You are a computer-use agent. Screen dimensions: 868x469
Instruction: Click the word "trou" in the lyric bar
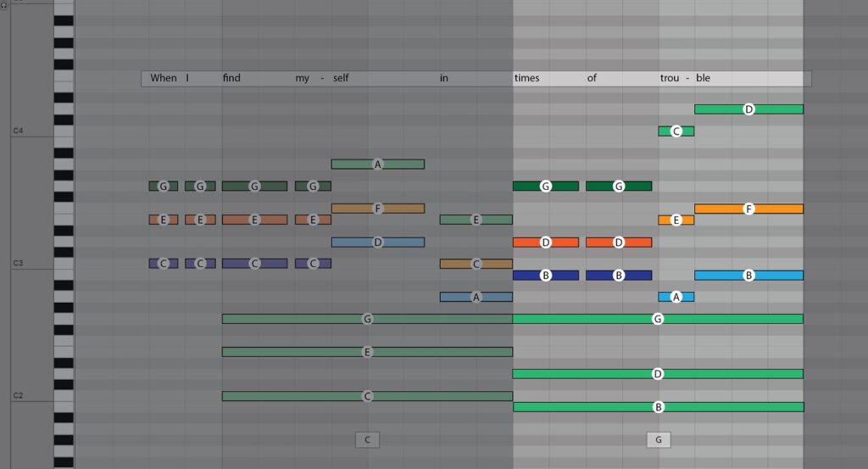(x=670, y=79)
